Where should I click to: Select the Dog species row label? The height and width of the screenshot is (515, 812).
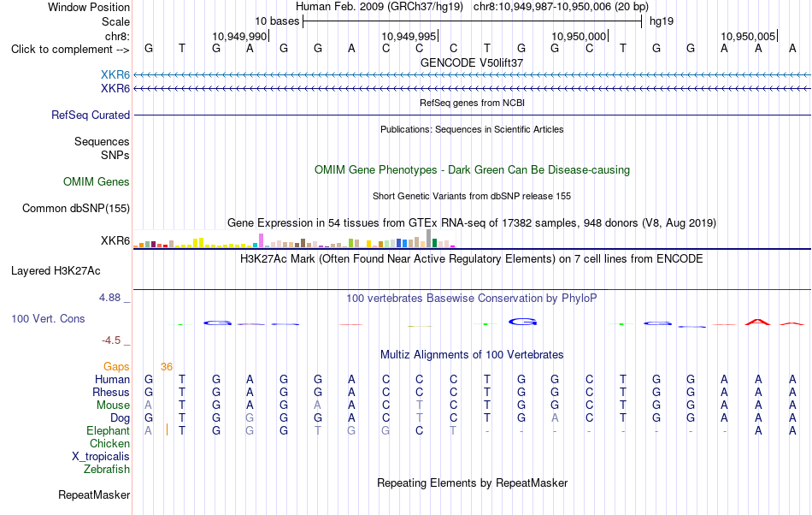click(120, 418)
